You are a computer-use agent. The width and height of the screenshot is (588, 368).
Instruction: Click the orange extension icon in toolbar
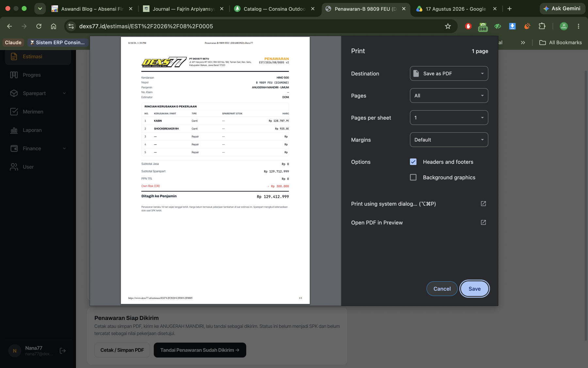coord(527,26)
